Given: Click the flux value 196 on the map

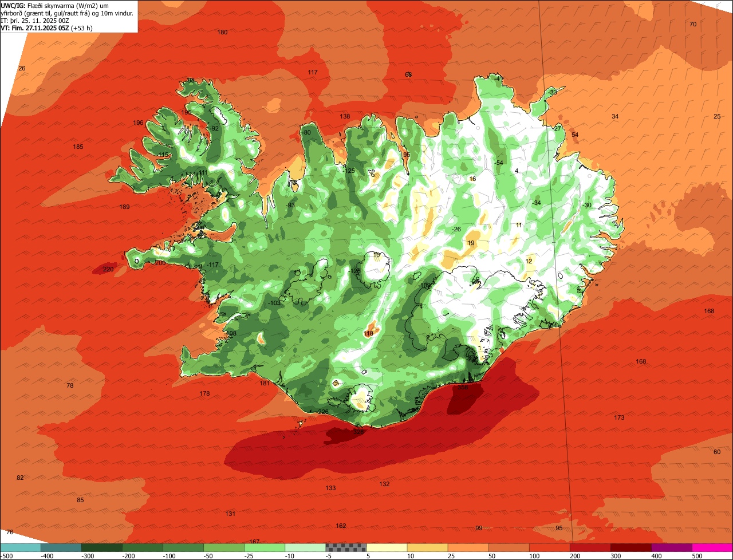Looking at the screenshot, I should [138, 123].
